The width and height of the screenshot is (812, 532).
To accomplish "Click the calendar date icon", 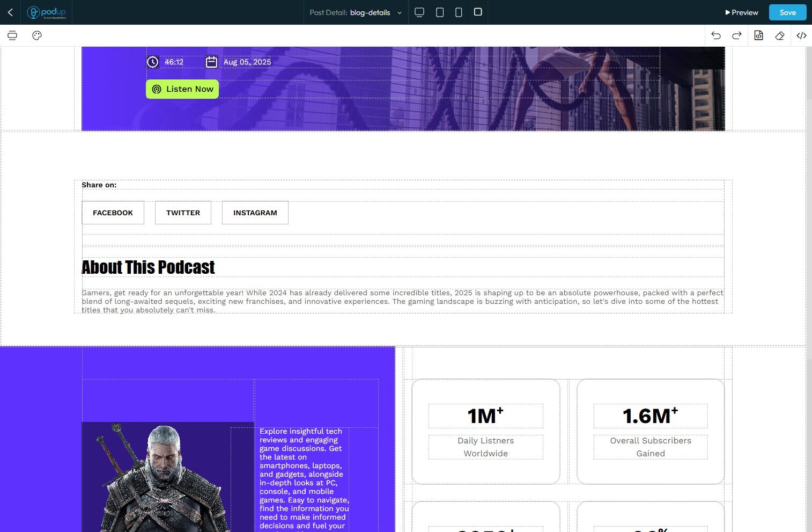I will (x=212, y=62).
